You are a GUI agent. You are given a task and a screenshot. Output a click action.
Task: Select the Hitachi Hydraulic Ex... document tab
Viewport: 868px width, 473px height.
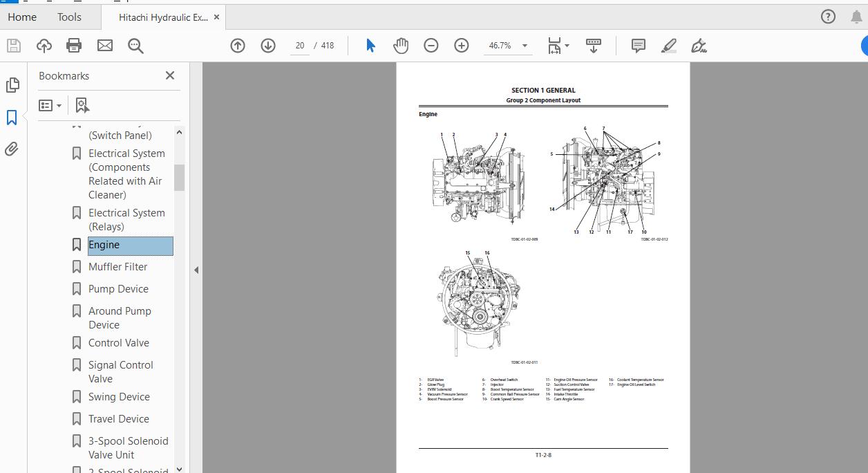click(x=163, y=17)
